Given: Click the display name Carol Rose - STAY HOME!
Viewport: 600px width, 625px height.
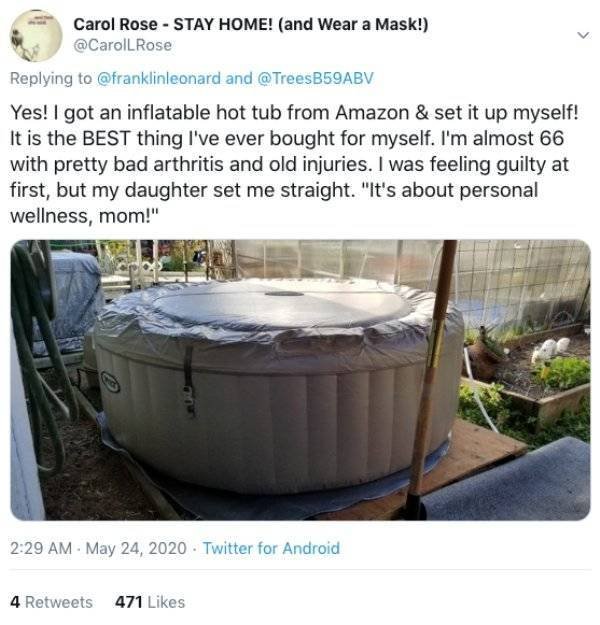Looking at the screenshot, I should click(x=250, y=24).
